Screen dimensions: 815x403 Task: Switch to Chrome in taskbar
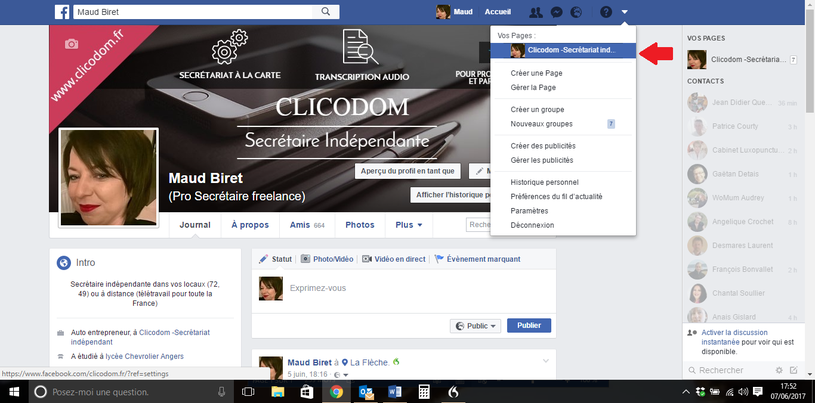click(336, 392)
